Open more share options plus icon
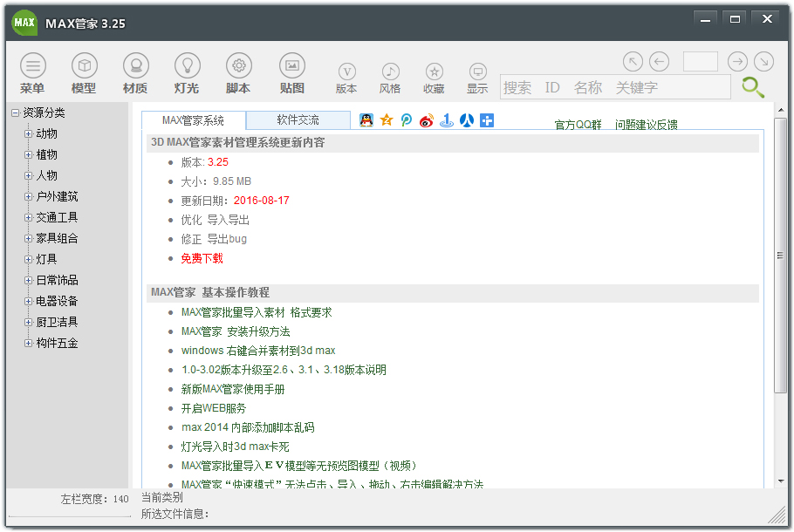Image resolution: width=794 pixels, height=532 pixels. tap(487, 120)
